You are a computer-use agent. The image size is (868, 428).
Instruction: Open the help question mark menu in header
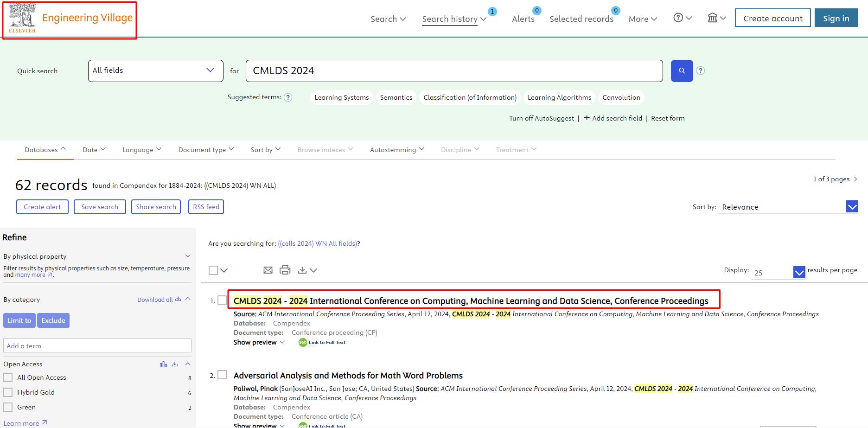coord(683,18)
